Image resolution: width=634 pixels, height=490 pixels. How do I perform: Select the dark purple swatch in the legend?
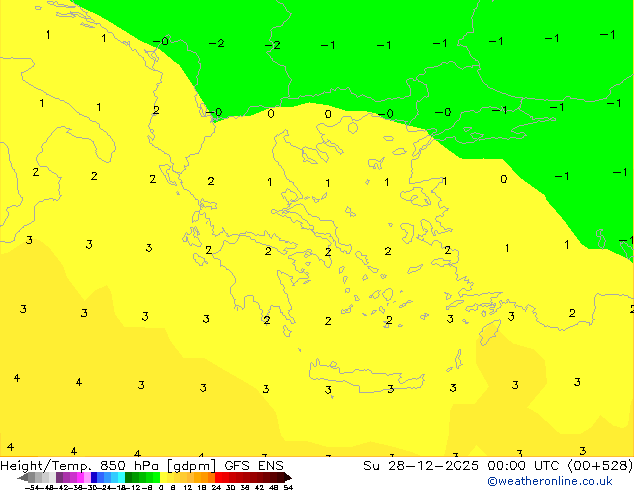point(59,477)
